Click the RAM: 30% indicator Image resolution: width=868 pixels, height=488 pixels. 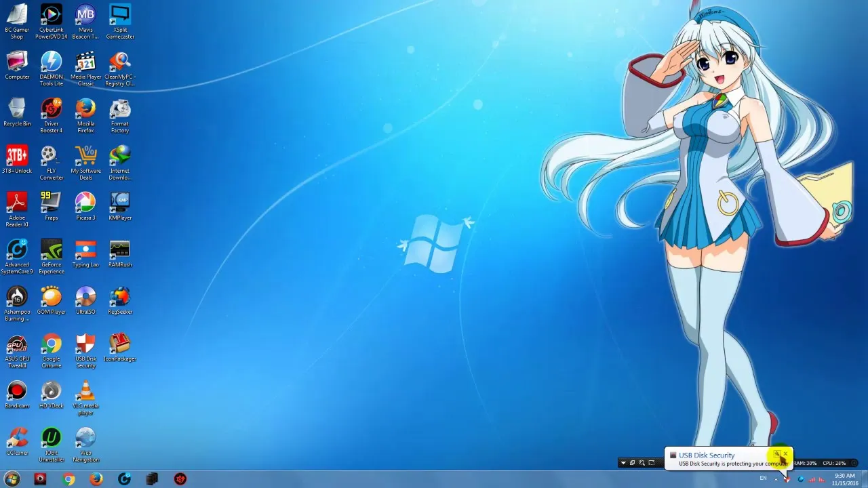click(x=805, y=463)
